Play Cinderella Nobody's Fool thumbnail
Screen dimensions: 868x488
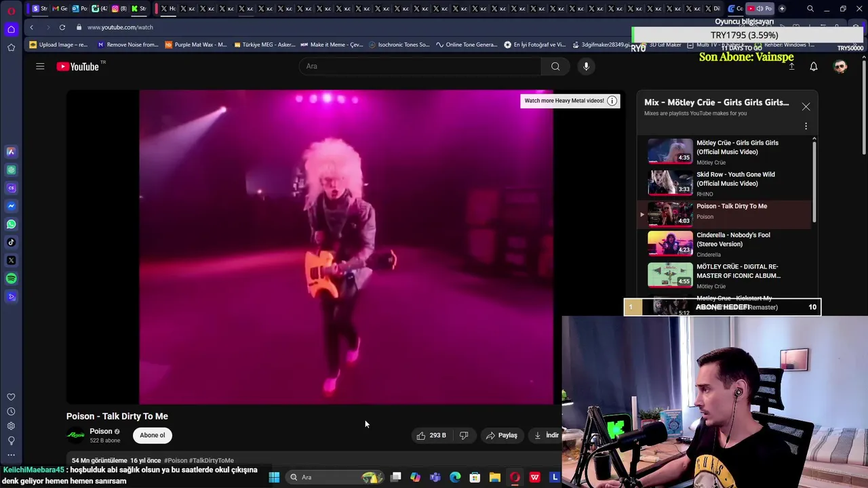670,243
